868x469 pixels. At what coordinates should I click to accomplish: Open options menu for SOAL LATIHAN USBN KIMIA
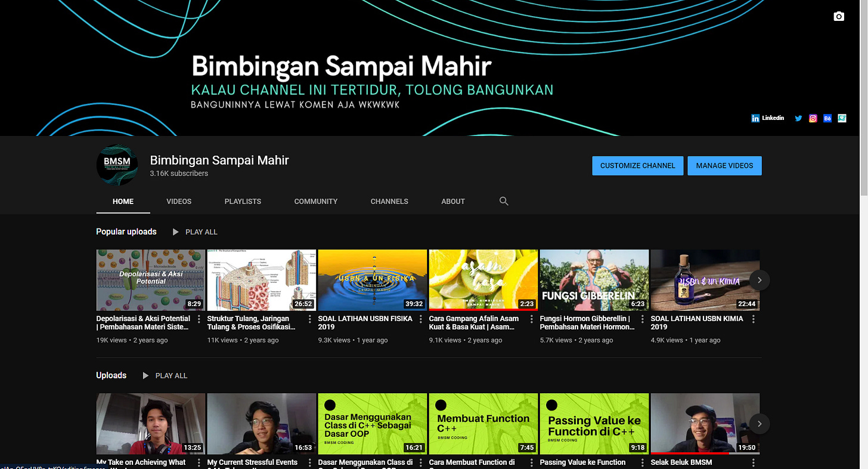point(754,319)
